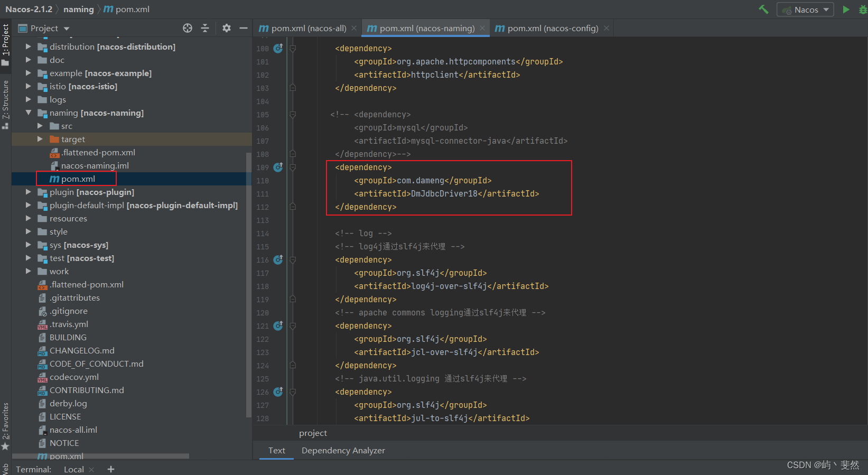The width and height of the screenshot is (868, 475).
Task: Click the naming breadcrumb in navigation bar
Action: (78, 9)
